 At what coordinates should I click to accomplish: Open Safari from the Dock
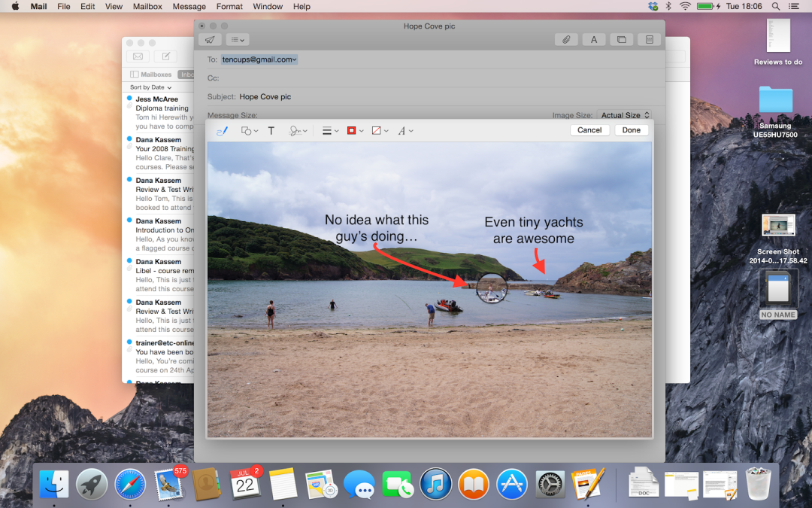pyautogui.click(x=130, y=485)
